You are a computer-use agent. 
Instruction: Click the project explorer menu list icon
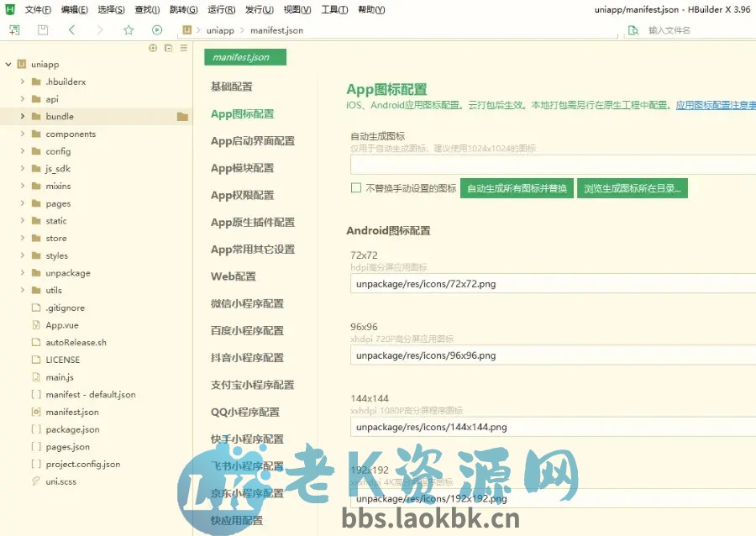pyautogui.click(x=182, y=48)
